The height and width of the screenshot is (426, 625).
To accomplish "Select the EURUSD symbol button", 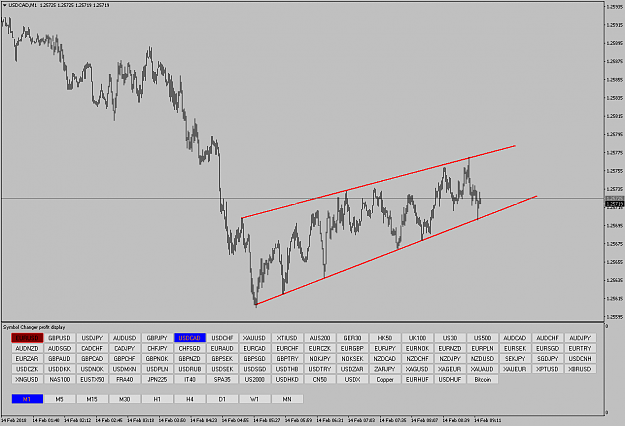I will coord(27,338).
